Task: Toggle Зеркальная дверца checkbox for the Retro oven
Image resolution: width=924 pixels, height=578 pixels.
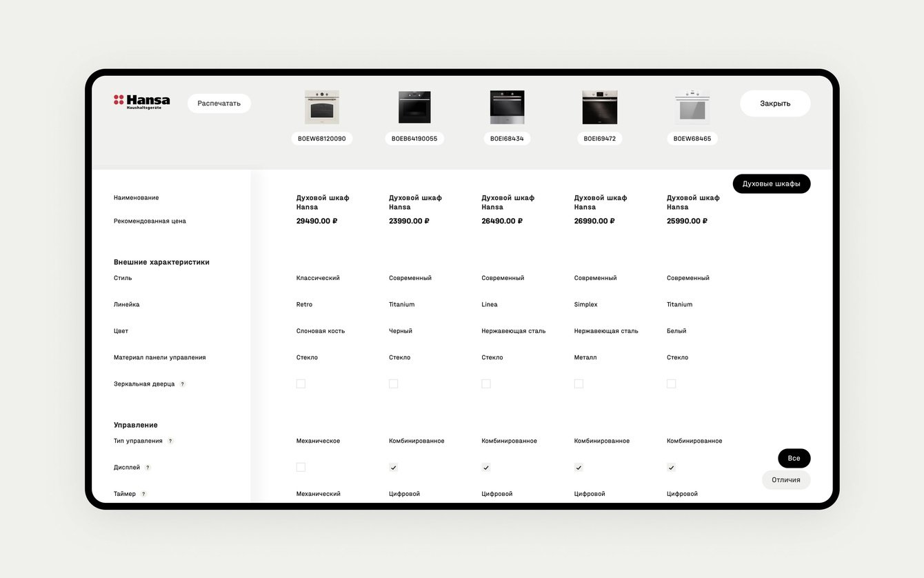Action: pyautogui.click(x=301, y=384)
